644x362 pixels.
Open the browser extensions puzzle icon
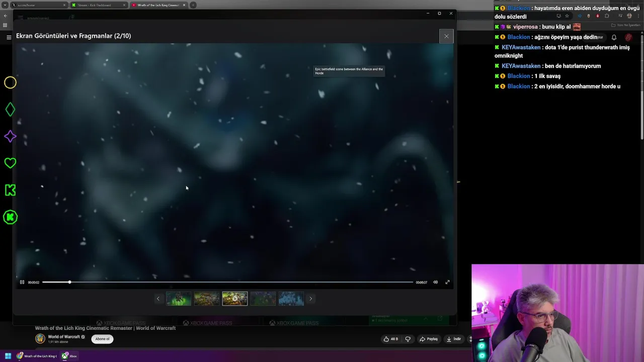click(607, 16)
